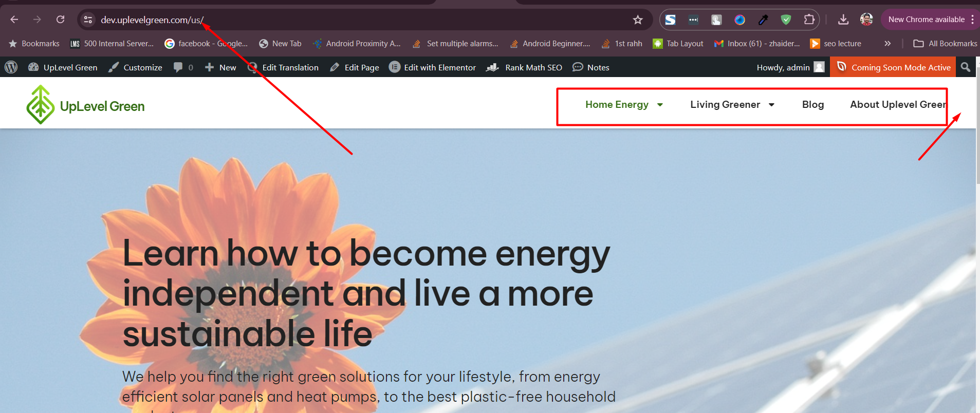Open the seo lecture bookmark

point(836,44)
